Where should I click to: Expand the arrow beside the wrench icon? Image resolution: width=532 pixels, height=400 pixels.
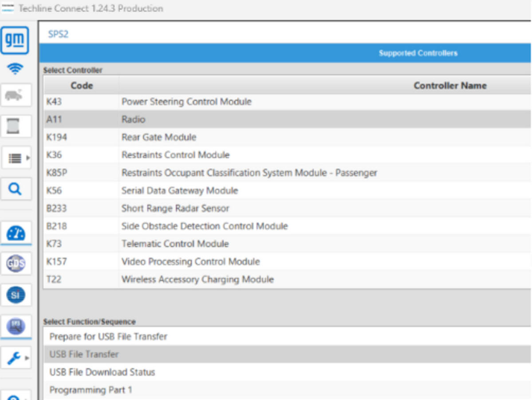[27, 358]
